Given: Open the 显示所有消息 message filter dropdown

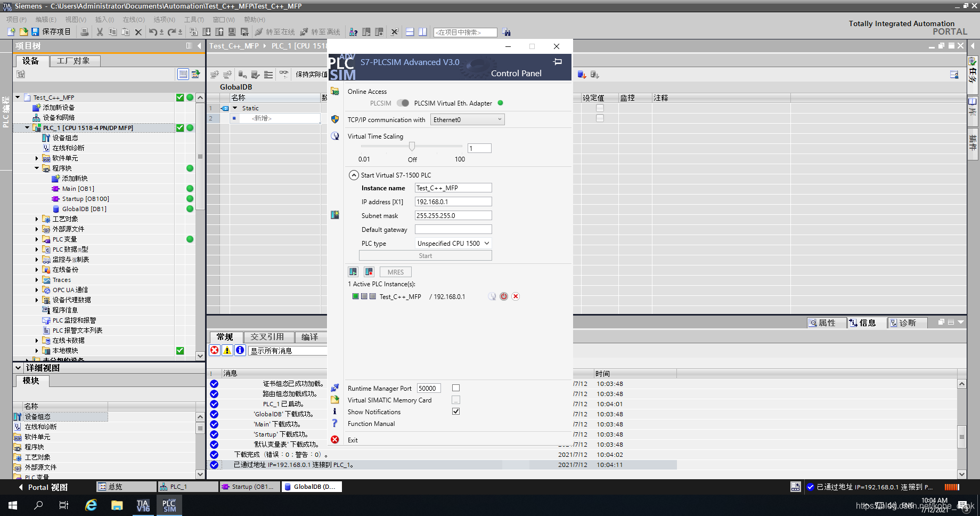Looking at the screenshot, I should pos(288,350).
